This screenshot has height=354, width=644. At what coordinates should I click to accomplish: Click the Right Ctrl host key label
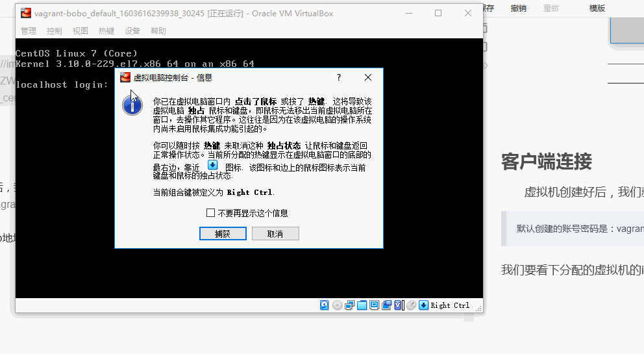[450, 305]
